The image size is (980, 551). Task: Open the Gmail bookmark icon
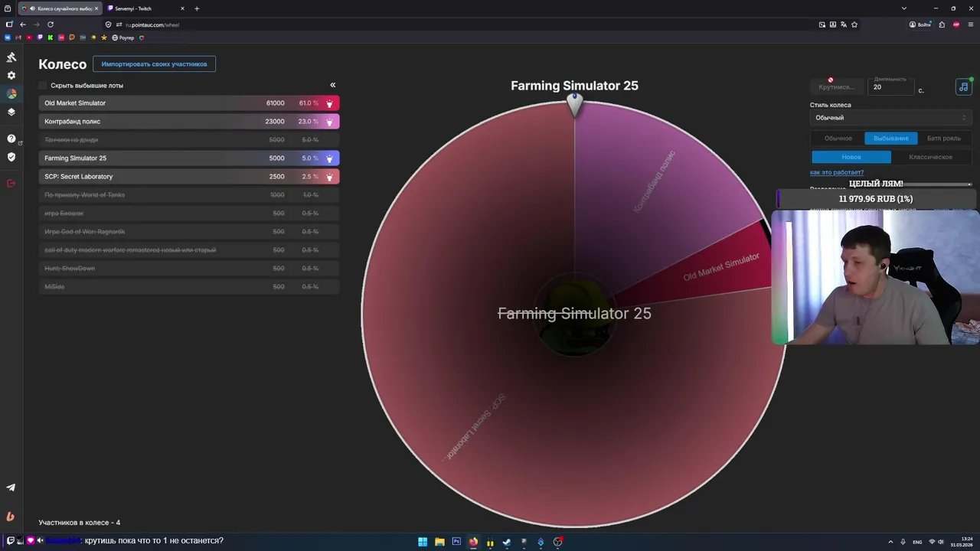(x=18, y=37)
